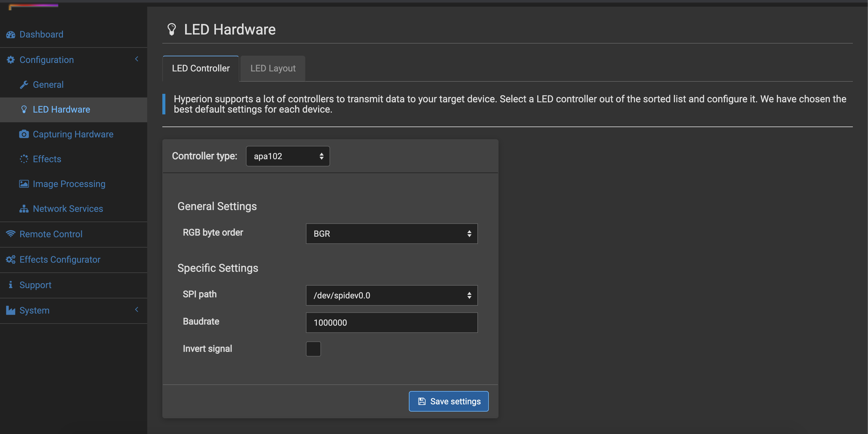Click the Capturing Hardware camera icon
This screenshot has height=434, width=868.
24,134
